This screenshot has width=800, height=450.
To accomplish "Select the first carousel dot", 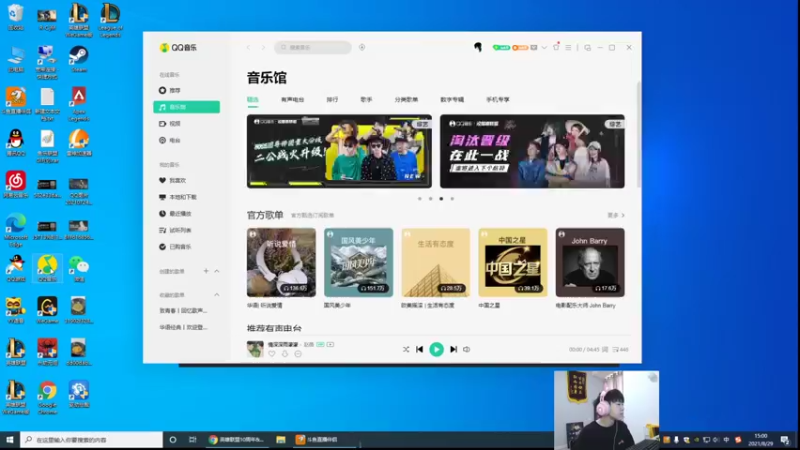I will (x=420, y=199).
